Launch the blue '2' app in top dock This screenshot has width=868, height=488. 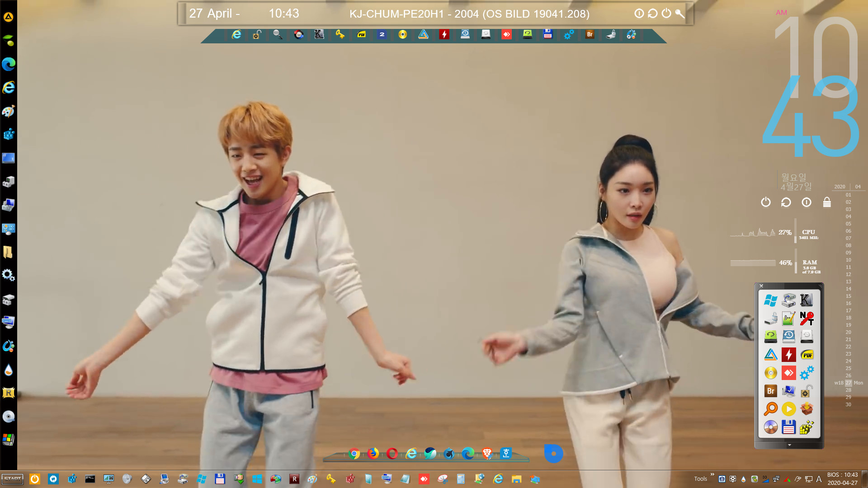pos(382,34)
